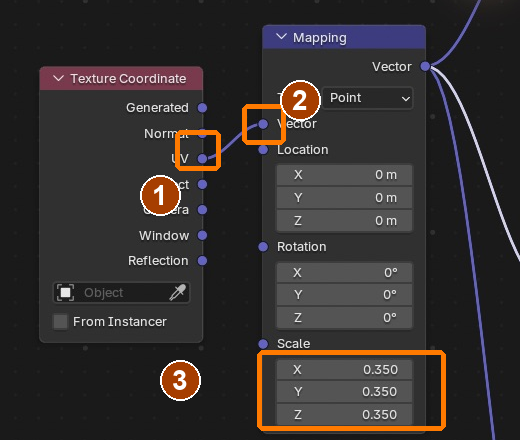Click the Object data icon
Screen dimensions: 520x440
point(65,293)
